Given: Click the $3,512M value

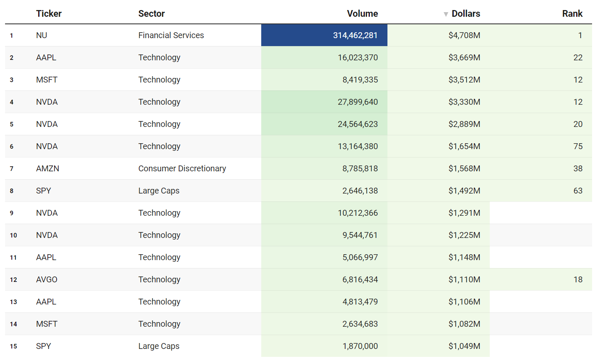Looking at the screenshot, I should [x=464, y=80].
